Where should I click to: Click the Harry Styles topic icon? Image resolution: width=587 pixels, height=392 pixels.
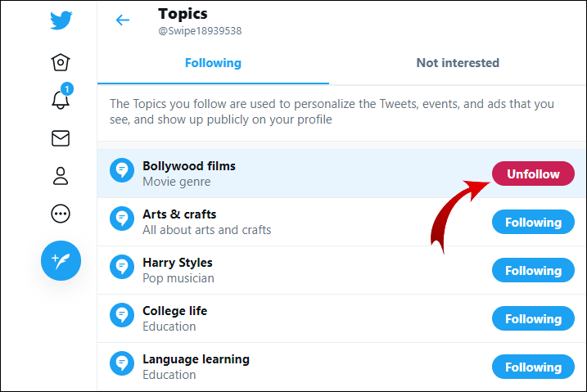coord(122,268)
